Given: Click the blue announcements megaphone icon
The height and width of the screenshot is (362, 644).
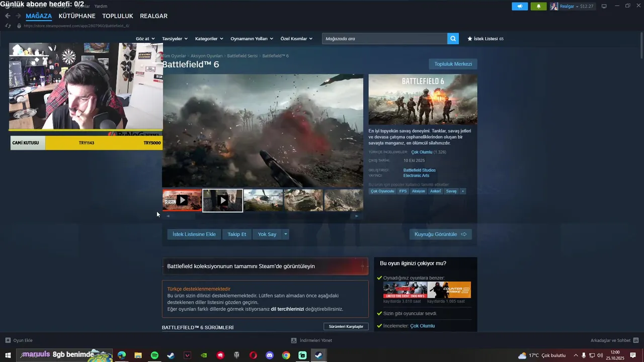Looking at the screenshot, I should coord(520,6).
